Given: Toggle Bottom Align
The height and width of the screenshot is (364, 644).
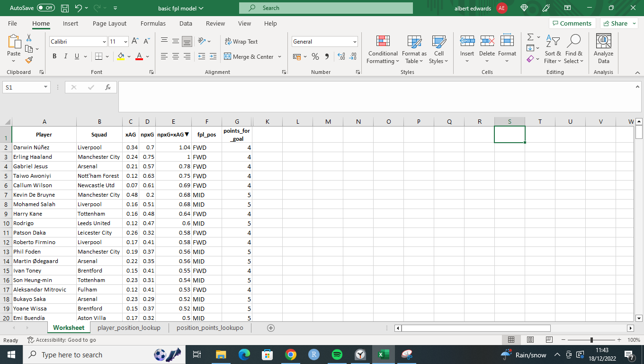Looking at the screenshot, I should [x=187, y=41].
